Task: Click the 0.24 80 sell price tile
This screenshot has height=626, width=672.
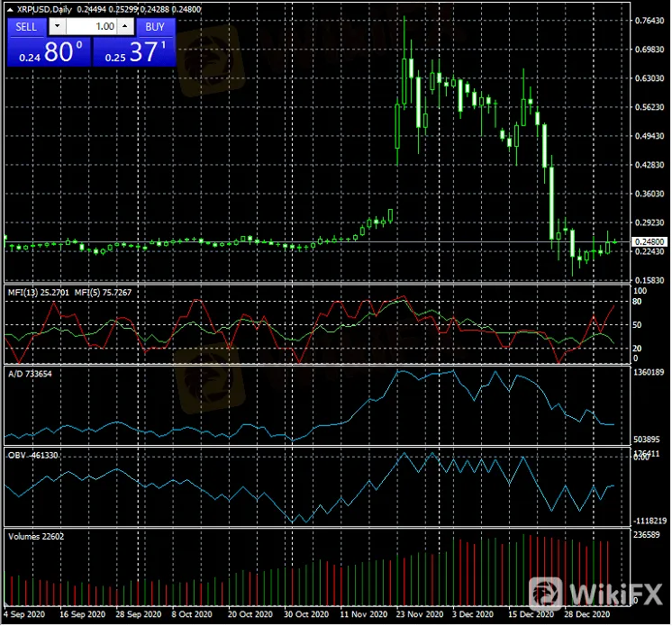Action: (48, 51)
